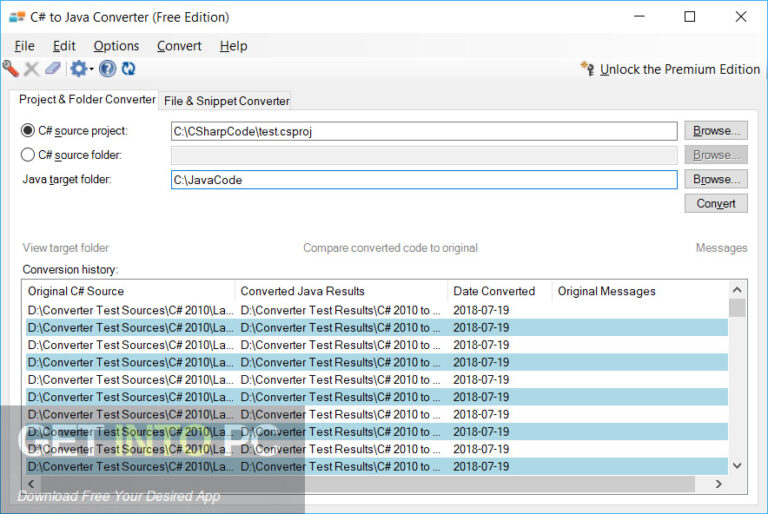This screenshot has height=514, width=768.
Task: Open settings via the gear icon
Action: (78, 69)
